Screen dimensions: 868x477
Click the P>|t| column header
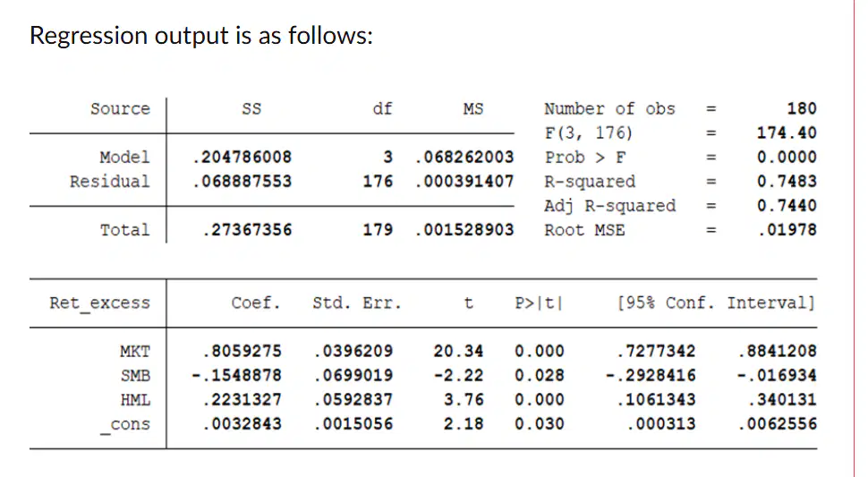point(540,303)
